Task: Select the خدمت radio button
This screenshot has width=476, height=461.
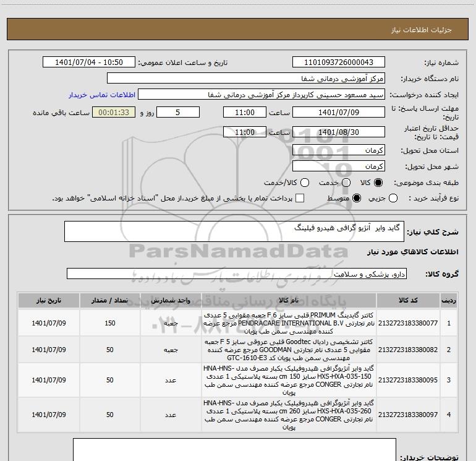Action: pyautogui.click(x=346, y=183)
